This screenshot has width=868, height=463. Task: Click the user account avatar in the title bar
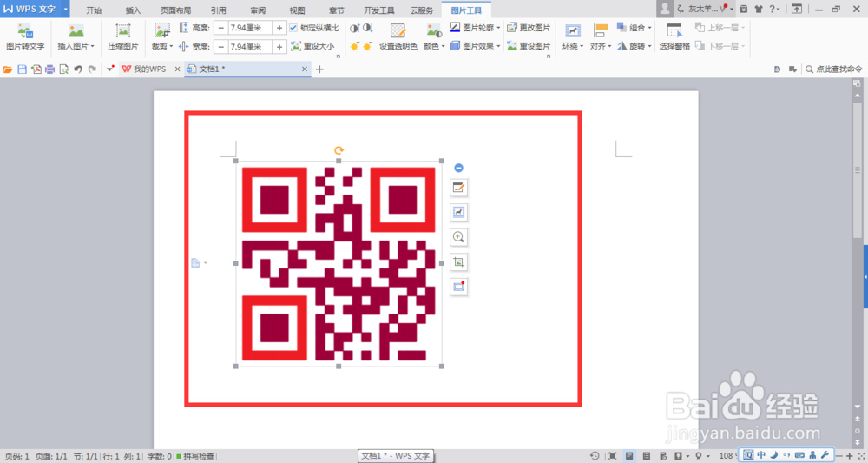pyautogui.click(x=665, y=9)
